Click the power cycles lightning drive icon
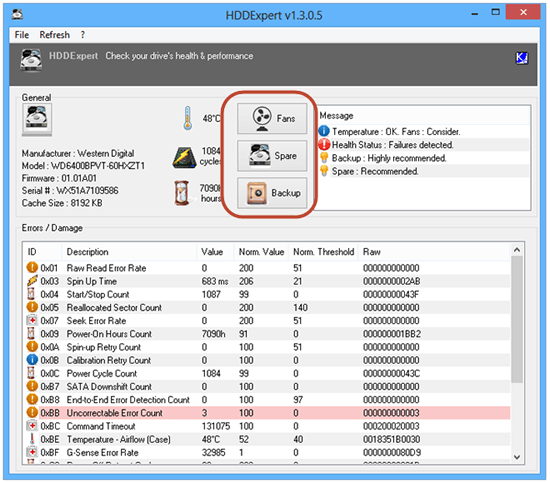The width and height of the screenshot is (550, 483). pos(184,157)
